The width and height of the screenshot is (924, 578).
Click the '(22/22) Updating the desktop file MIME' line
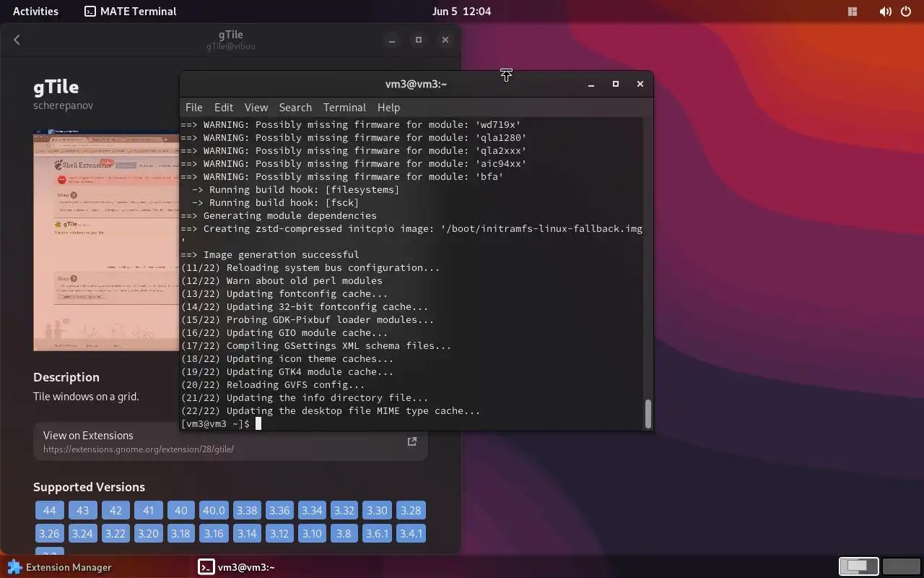tap(331, 410)
